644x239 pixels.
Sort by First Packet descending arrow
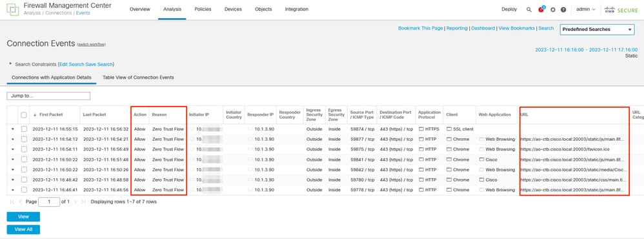pos(34,115)
